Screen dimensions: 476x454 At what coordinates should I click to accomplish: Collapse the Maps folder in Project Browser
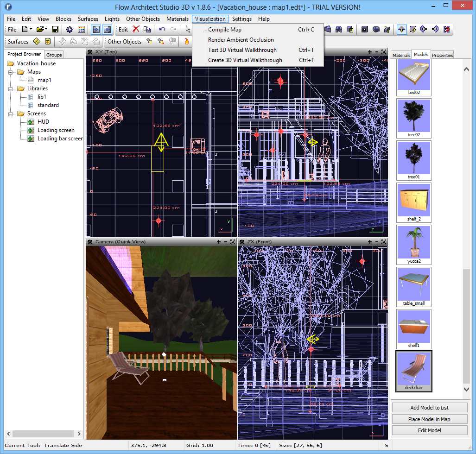click(11, 72)
